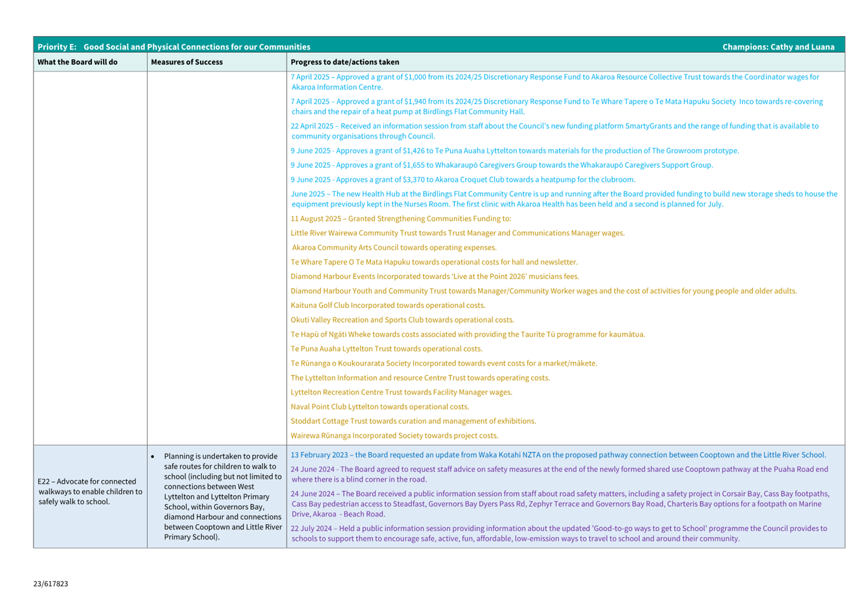Click the 'Progress to date/actions taken' header

(345, 62)
